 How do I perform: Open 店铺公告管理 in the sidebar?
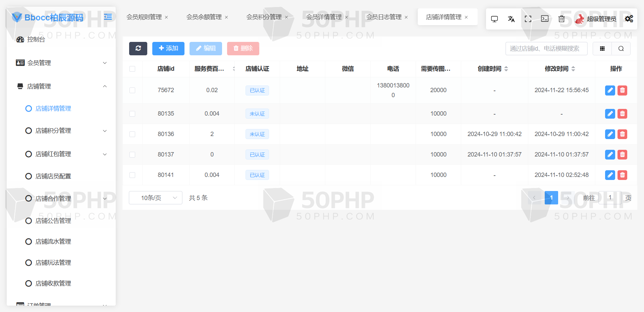coord(53,221)
